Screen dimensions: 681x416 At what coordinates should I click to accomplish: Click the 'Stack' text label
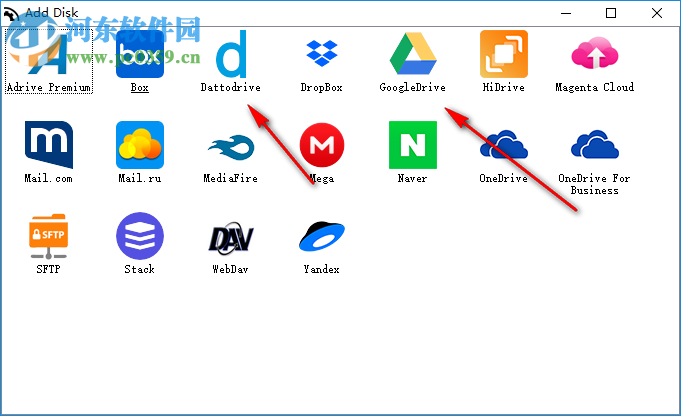coord(139,269)
